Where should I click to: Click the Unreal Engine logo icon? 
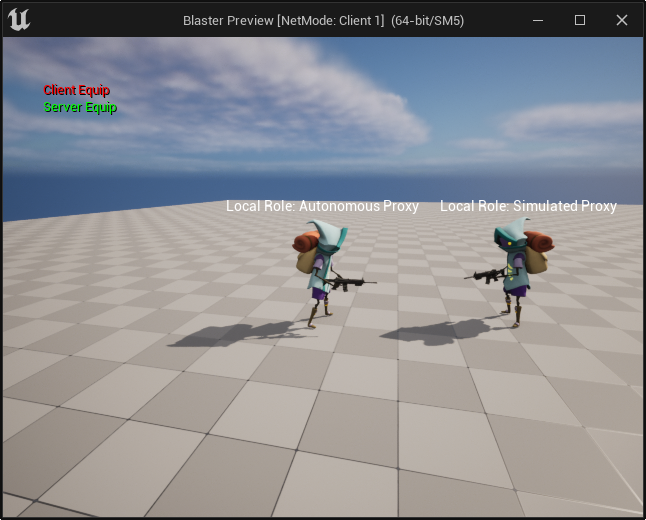19,20
